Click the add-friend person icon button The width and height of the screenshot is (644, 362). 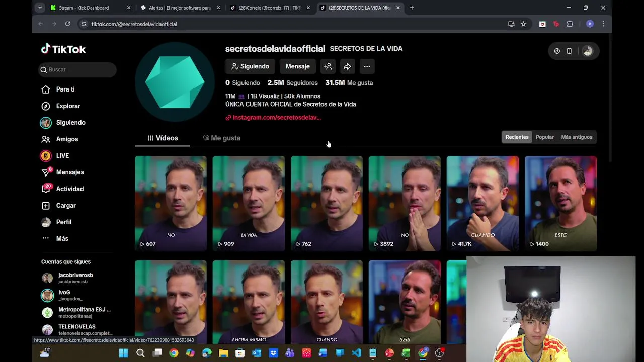point(328,66)
